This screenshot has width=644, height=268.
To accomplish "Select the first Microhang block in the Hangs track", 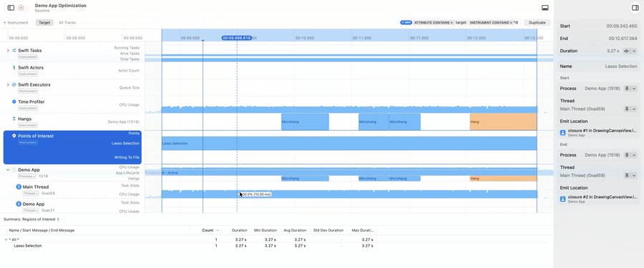I will coord(305,122).
